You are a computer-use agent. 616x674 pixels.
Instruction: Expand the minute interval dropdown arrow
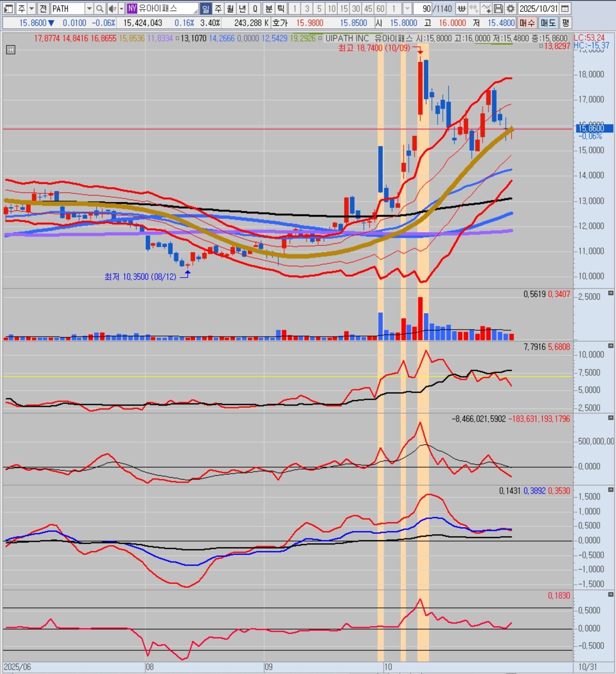(407, 9)
